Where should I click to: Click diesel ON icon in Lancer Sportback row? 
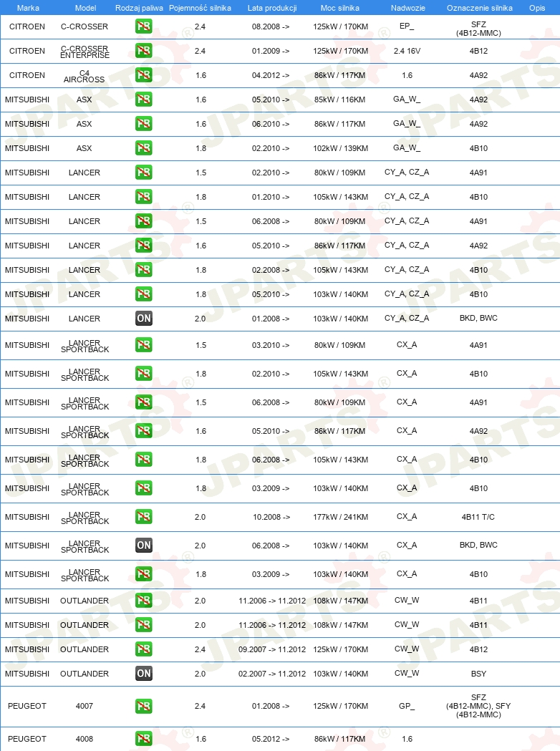click(144, 546)
